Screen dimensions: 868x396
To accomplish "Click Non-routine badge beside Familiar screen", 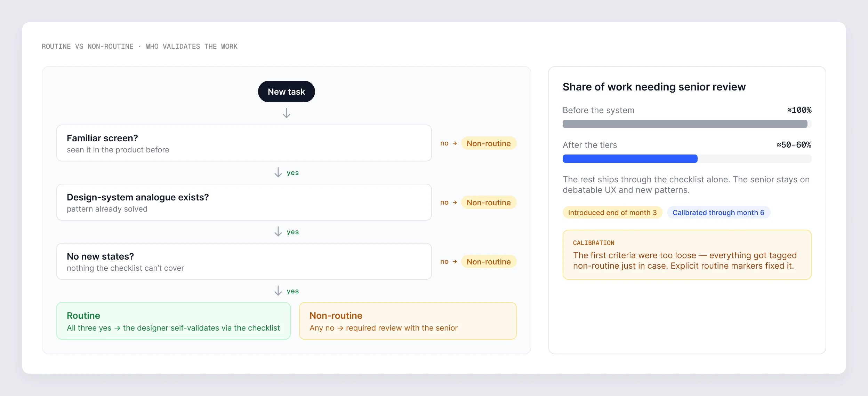I will 489,143.
